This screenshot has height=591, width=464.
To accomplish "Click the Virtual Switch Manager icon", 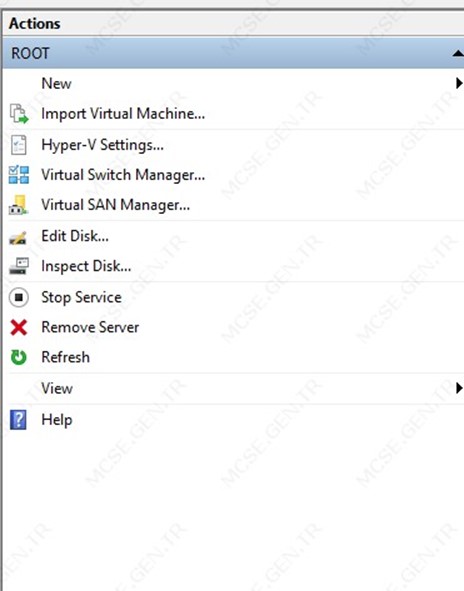I will (18, 175).
